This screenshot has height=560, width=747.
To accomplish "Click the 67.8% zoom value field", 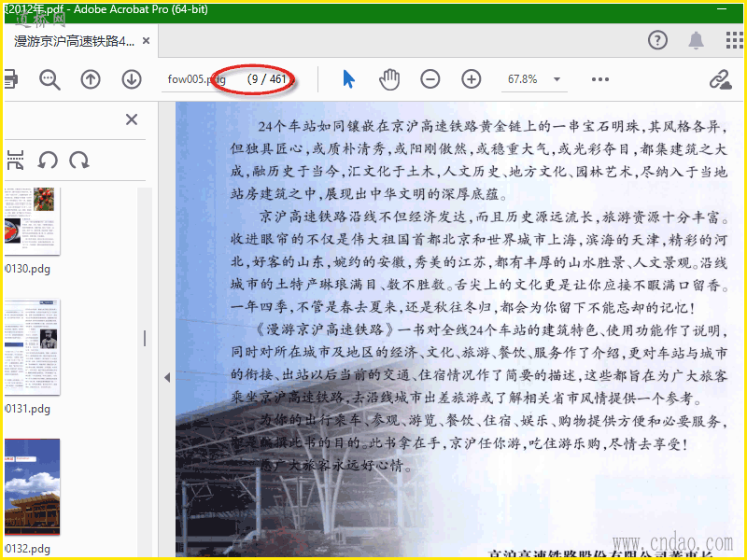I will point(523,79).
